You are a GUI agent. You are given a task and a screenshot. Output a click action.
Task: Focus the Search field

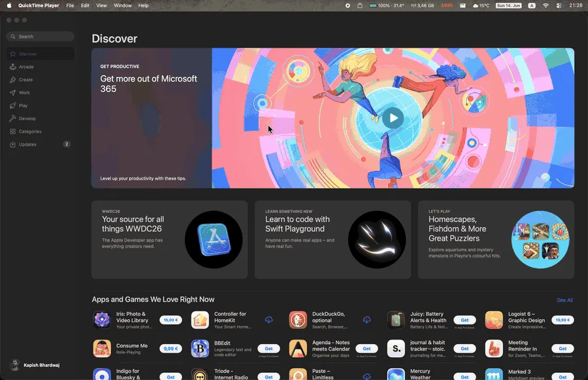(40, 37)
